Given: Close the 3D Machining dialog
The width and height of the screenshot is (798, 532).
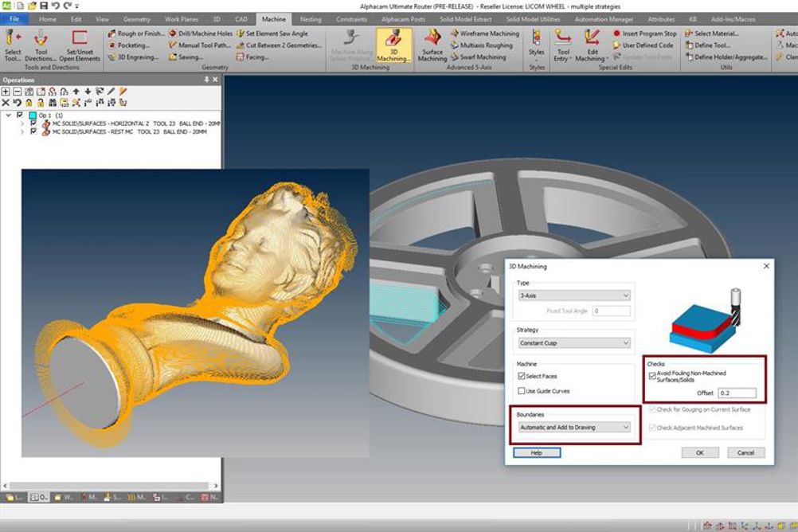Looking at the screenshot, I should pyautogui.click(x=766, y=266).
